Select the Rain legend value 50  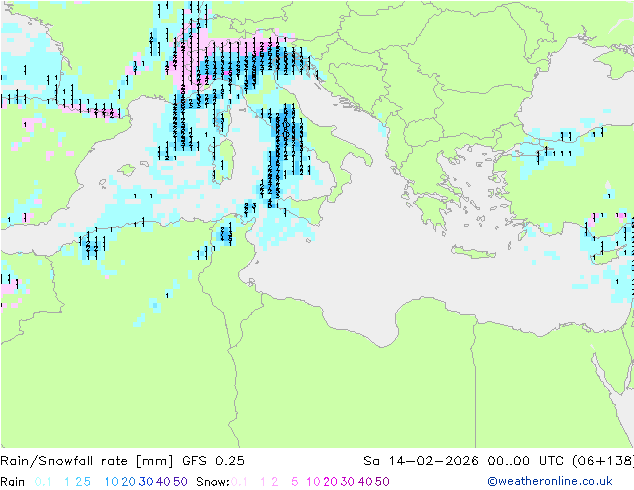[x=180, y=482]
